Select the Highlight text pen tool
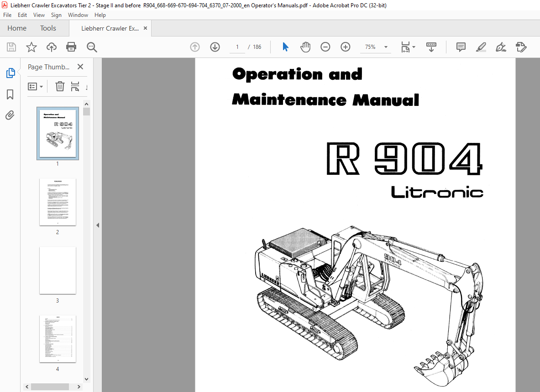Viewport: 540px width, 392px height. coord(481,47)
